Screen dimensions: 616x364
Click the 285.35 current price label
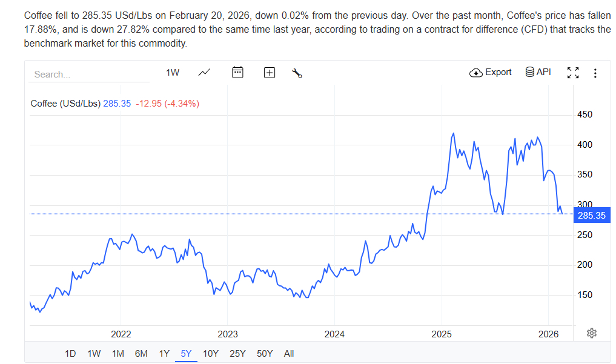tap(592, 215)
